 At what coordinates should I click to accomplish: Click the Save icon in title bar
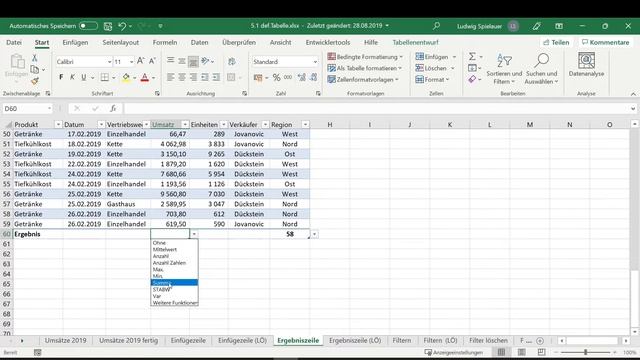click(x=108, y=26)
